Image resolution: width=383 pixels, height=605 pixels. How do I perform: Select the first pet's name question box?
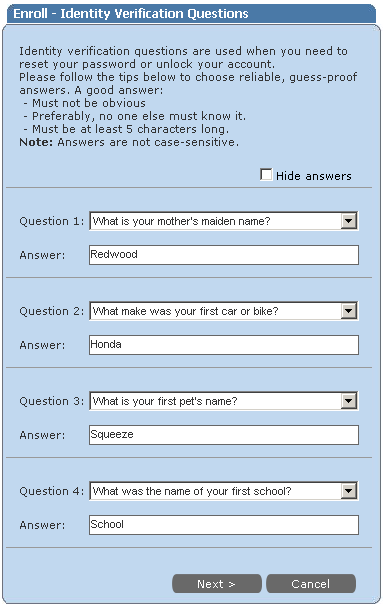click(x=224, y=401)
